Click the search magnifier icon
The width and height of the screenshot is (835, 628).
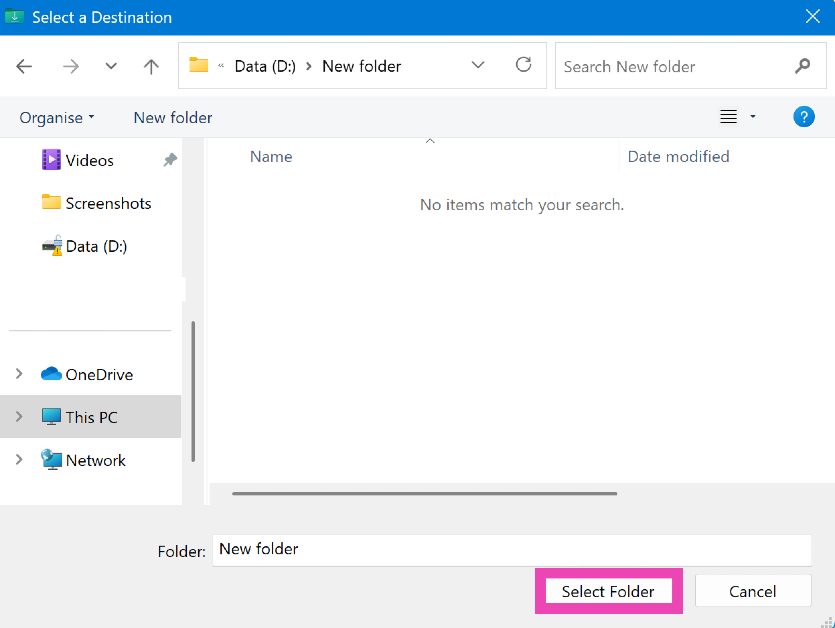point(802,66)
